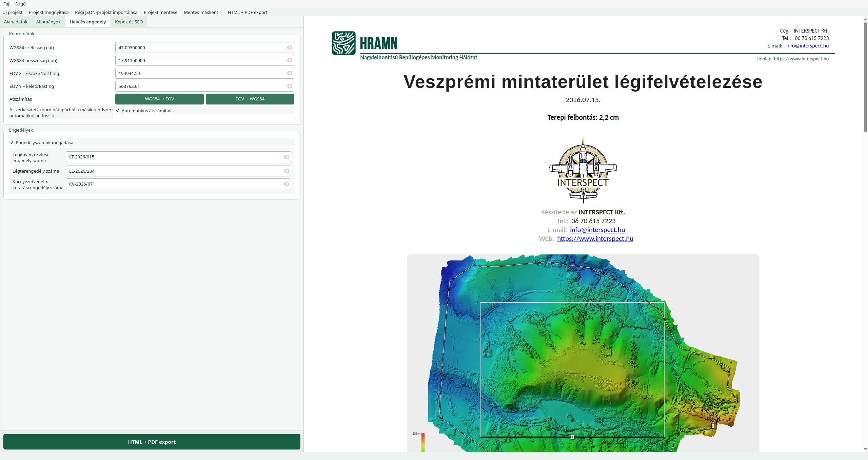Switch to the Képek és SEO tab

click(x=129, y=22)
